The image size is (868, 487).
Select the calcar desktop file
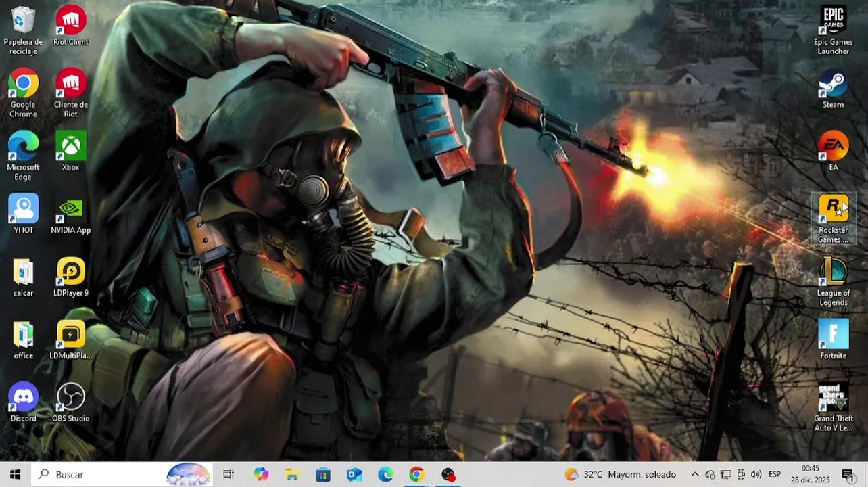point(23,277)
